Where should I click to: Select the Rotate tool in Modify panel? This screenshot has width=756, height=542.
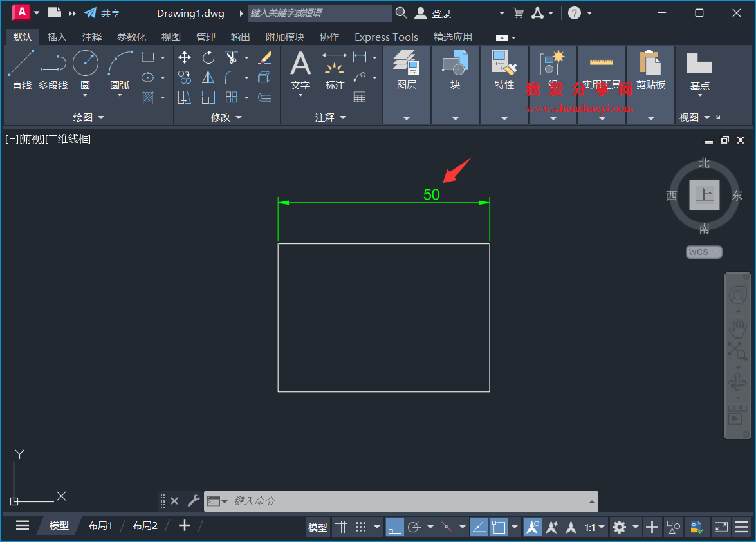(208, 57)
